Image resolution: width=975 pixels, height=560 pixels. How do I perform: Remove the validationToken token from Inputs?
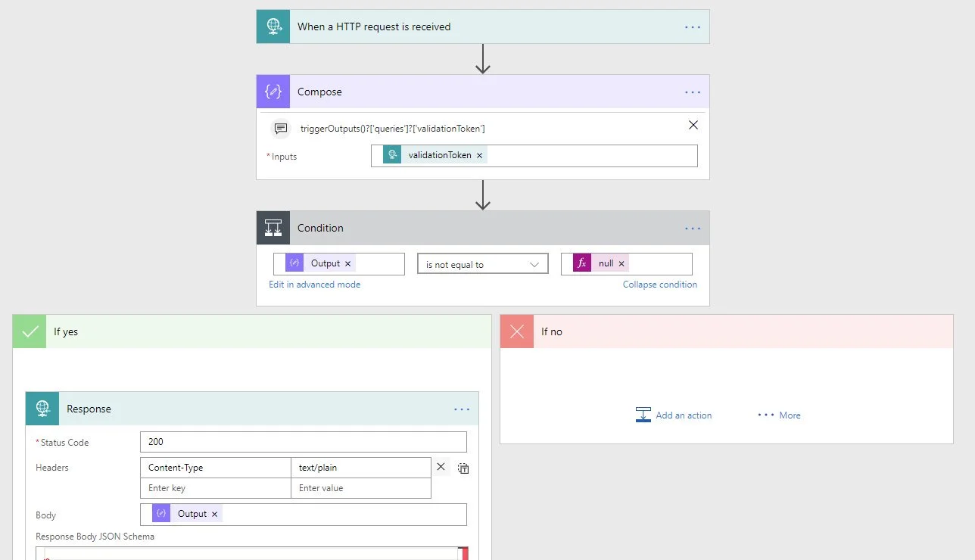479,155
